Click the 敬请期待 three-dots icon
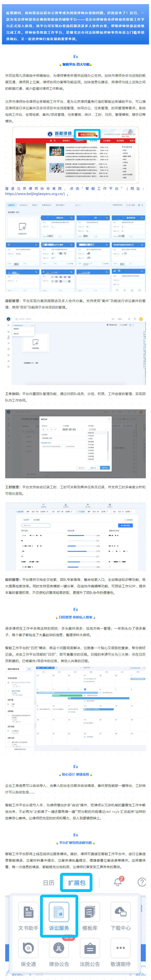Image resolution: width=151 pixels, height=980 pixels. pyautogui.click(x=121, y=948)
